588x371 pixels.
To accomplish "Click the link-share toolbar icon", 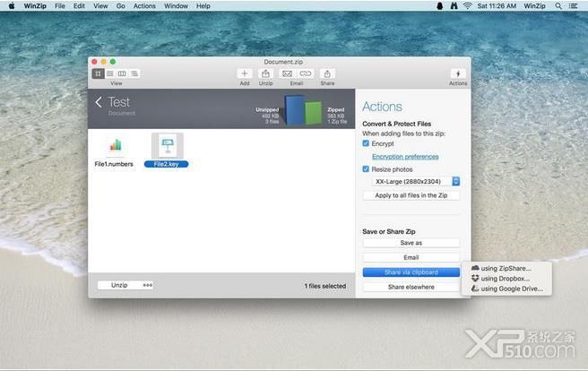I will [x=306, y=73].
